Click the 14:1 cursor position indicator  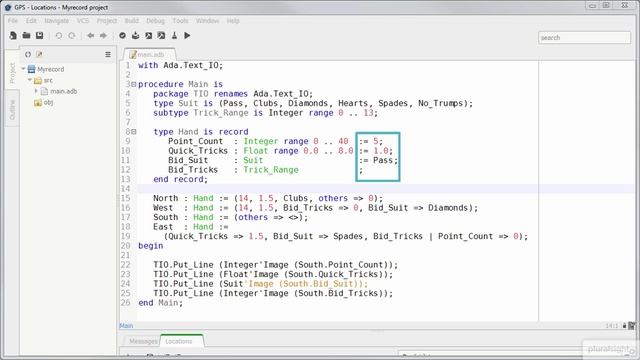(611, 326)
